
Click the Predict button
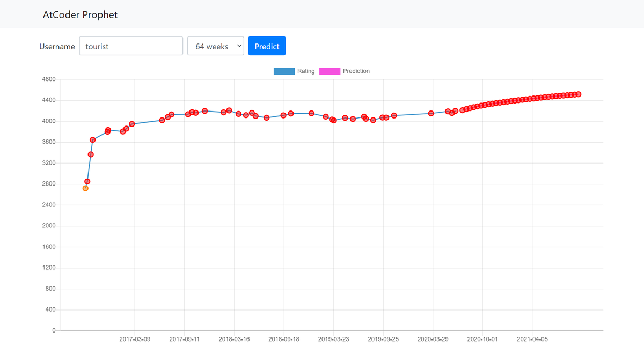267,46
